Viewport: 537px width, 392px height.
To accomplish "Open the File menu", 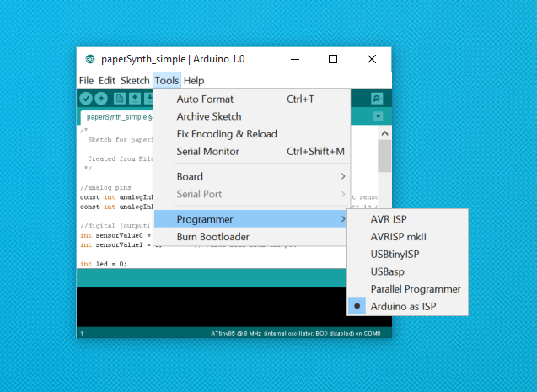I will (86, 80).
